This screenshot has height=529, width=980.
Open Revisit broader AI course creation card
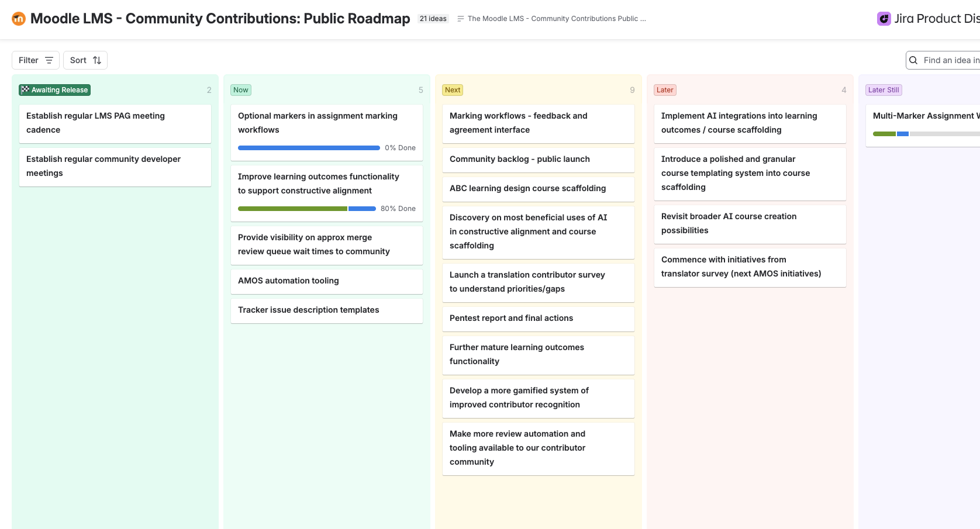click(750, 224)
